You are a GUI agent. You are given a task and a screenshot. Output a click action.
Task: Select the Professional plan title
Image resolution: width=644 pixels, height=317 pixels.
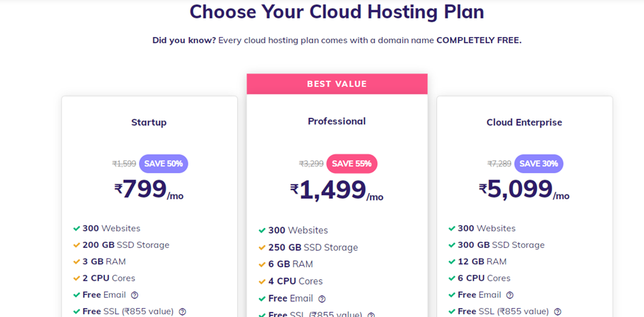(336, 121)
